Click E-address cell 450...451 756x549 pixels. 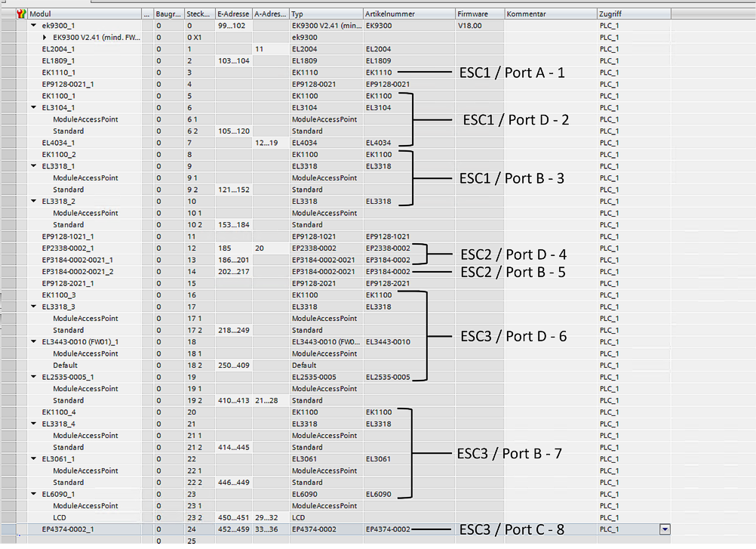234,517
